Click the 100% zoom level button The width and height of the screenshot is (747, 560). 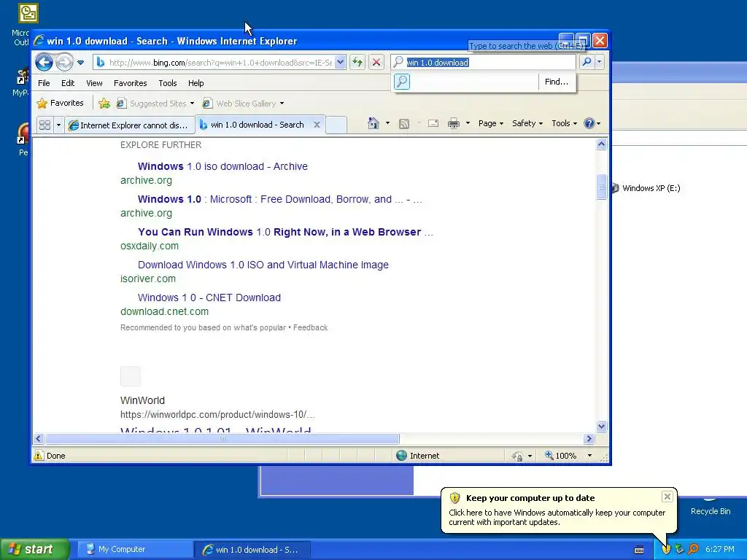561,456
